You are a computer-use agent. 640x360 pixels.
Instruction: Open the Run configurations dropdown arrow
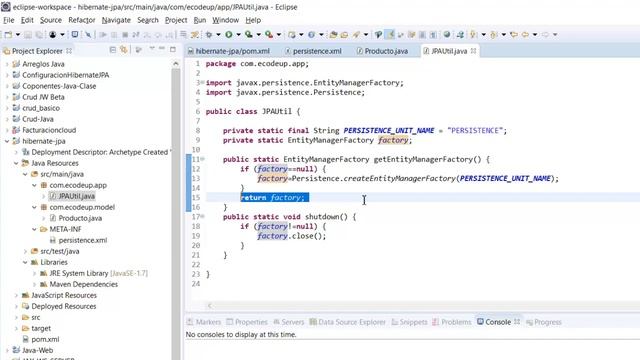pos(238,35)
